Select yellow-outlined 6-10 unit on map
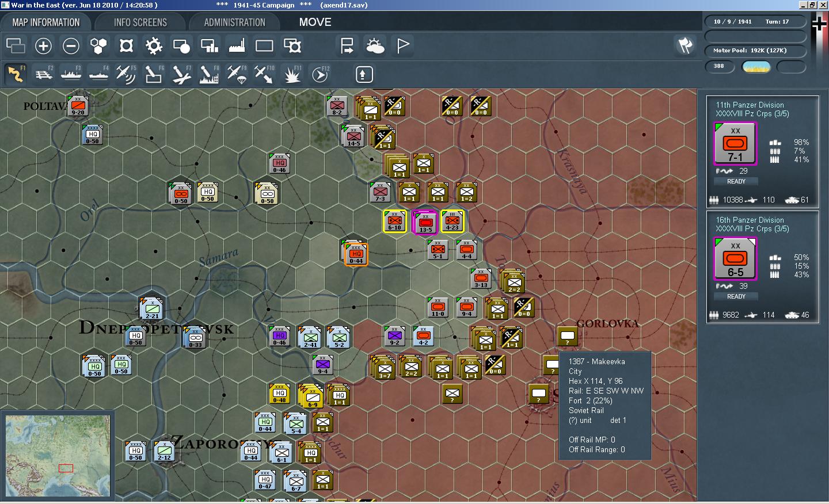 (x=394, y=222)
